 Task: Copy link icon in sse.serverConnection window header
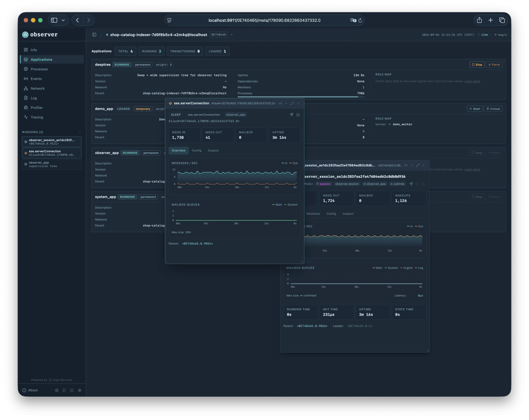(x=281, y=103)
